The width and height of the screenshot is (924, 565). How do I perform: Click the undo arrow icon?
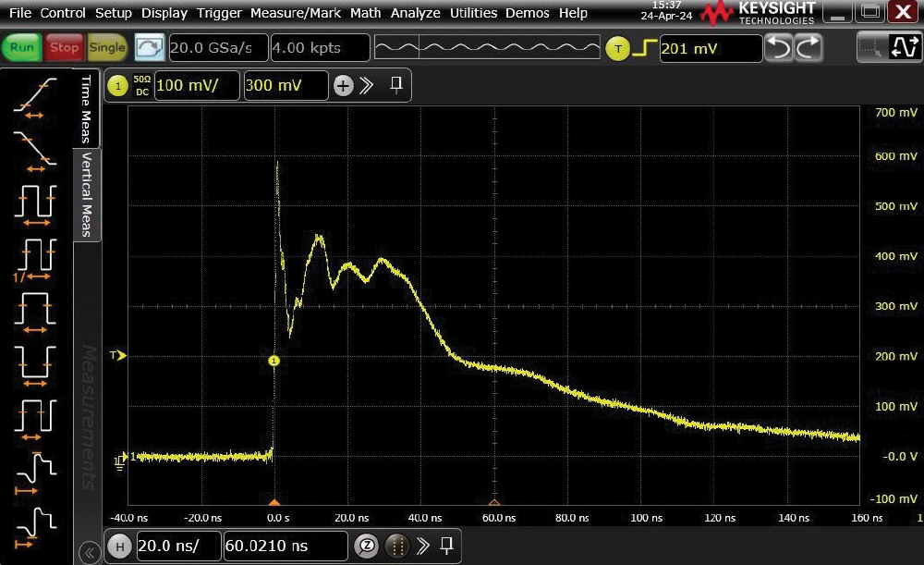tap(779, 48)
